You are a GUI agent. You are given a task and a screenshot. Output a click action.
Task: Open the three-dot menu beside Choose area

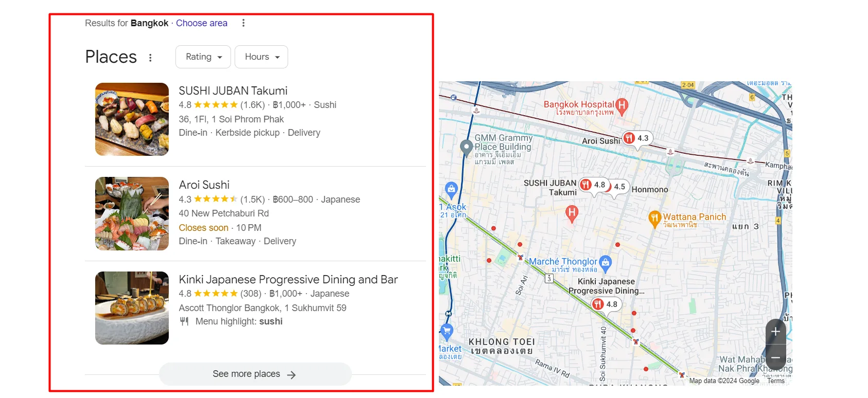243,23
